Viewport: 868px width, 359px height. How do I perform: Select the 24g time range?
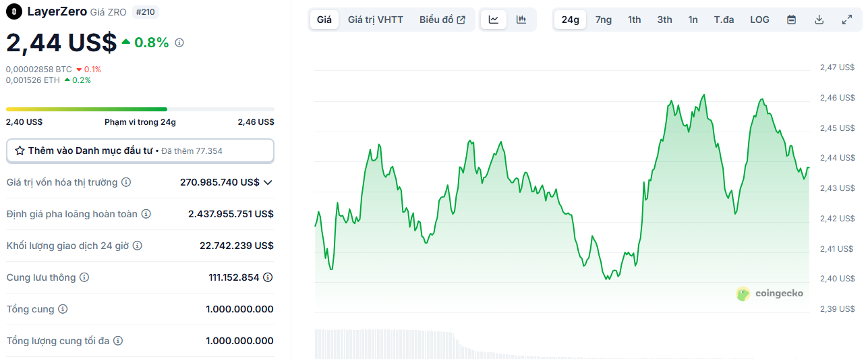(571, 20)
